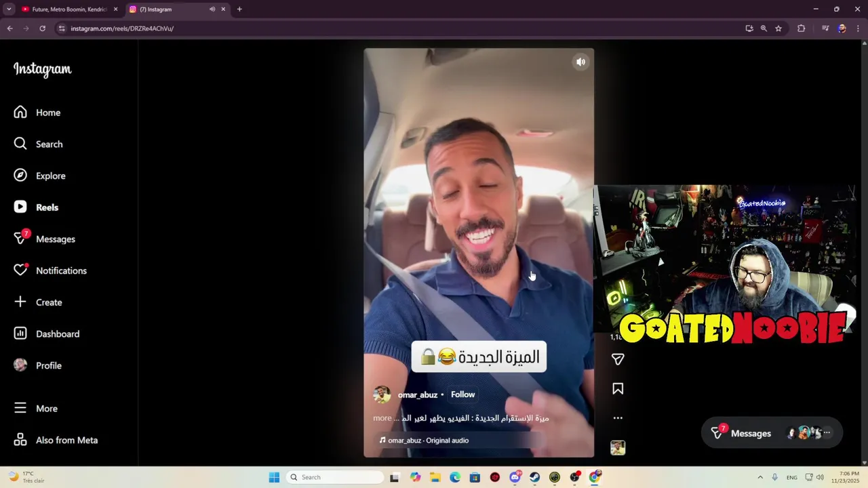This screenshot has width=868, height=488.
Task: Show hidden system tray icons
Action: click(x=760, y=477)
